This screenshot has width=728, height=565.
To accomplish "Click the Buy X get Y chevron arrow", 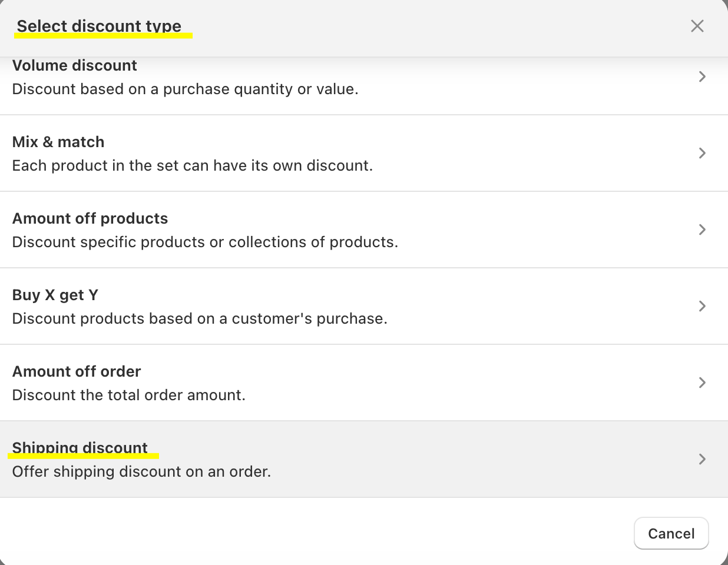I will click(x=702, y=306).
